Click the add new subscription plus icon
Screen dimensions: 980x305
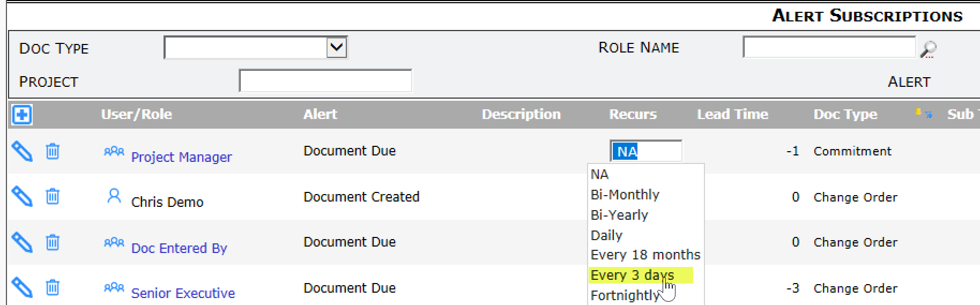22,114
